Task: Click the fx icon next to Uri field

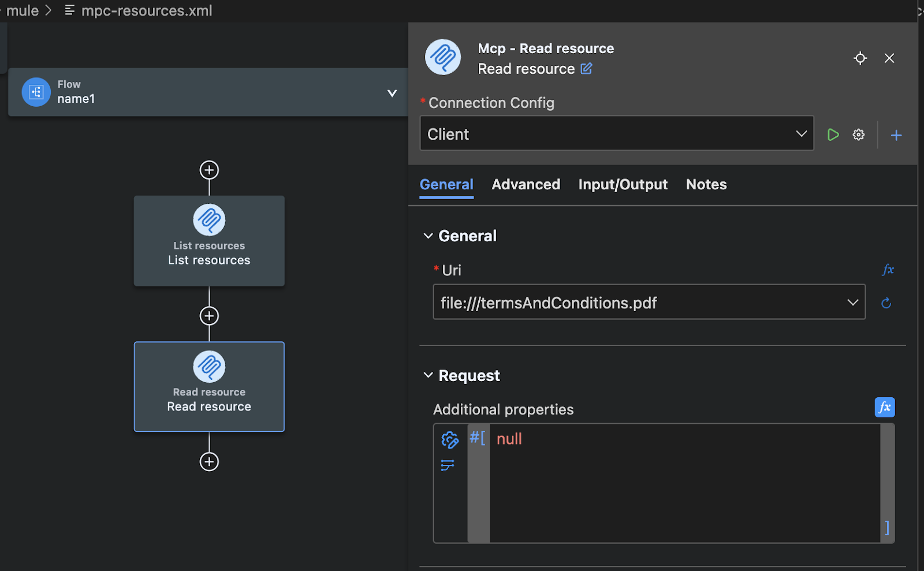Action: 888,270
